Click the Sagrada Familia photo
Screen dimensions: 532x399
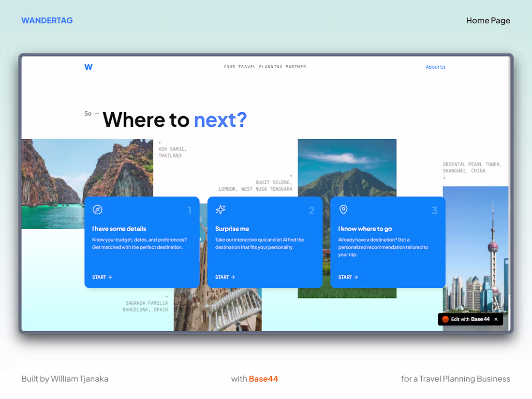(x=218, y=310)
